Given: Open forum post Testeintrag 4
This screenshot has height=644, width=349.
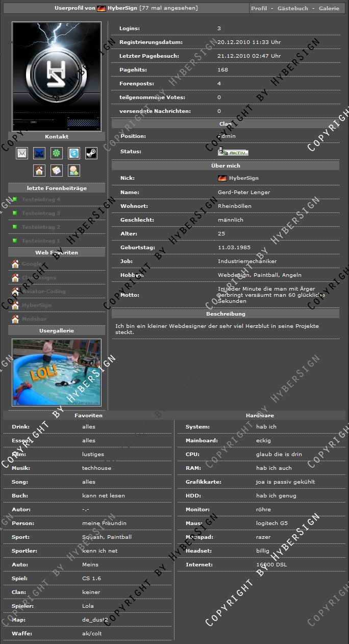Looking at the screenshot, I should point(41,200).
